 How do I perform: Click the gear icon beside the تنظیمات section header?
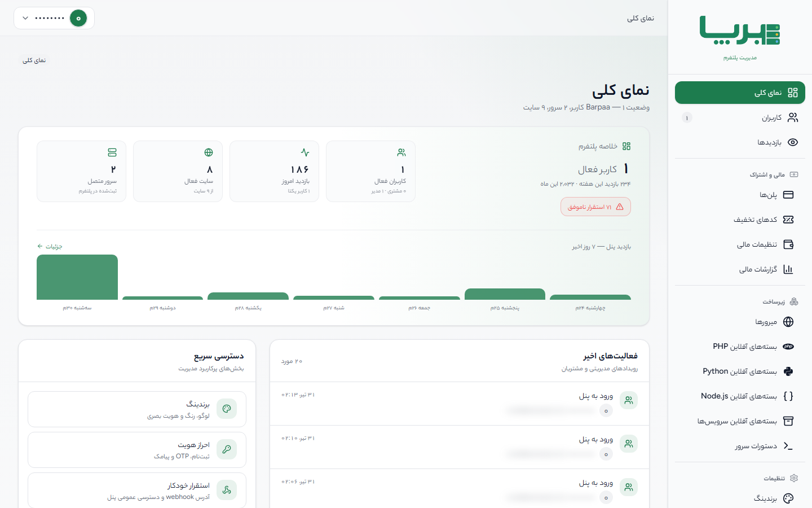click(794, 478)
